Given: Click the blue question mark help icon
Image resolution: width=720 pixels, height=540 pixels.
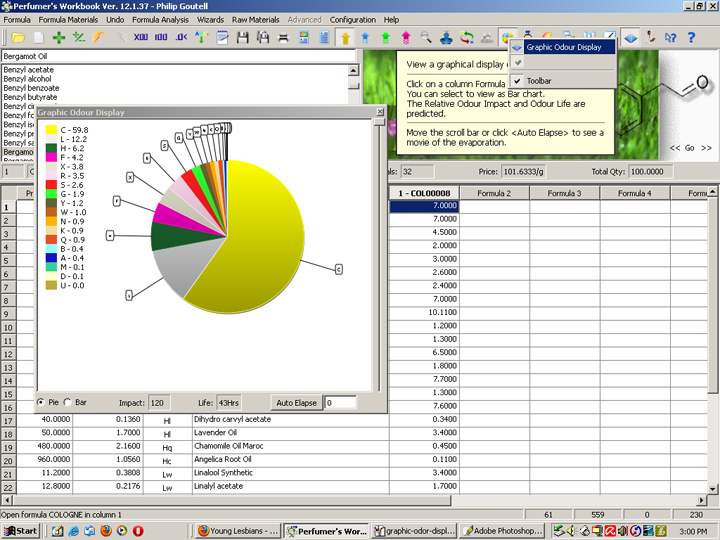Looking at the screenshot, I should click(691, 38).
